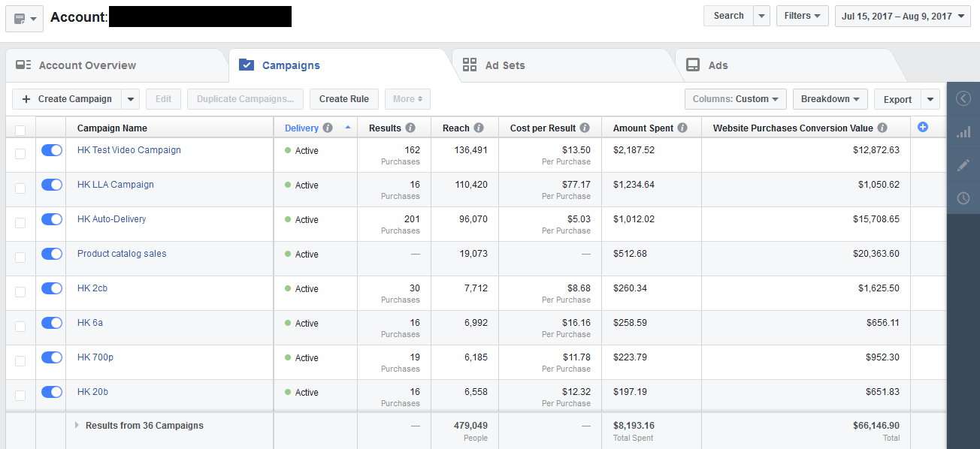Click info icon next to Cost per Result
Viewport: 980px width, 449px height.
point(585,128)
